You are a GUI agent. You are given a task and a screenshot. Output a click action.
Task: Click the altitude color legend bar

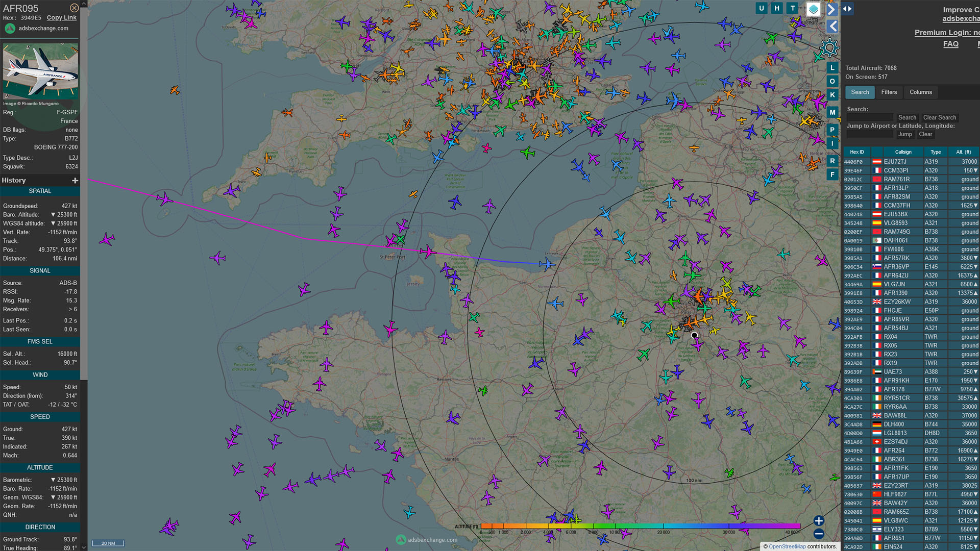640,526
